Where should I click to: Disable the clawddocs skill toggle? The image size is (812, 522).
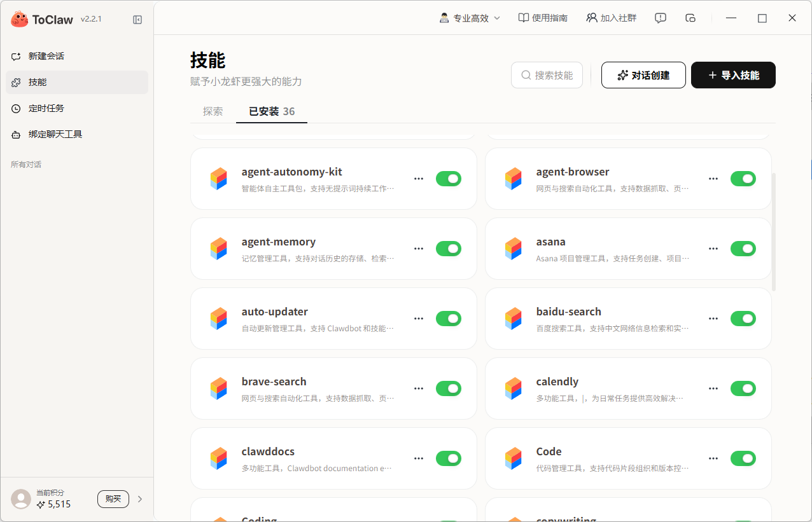449,458
